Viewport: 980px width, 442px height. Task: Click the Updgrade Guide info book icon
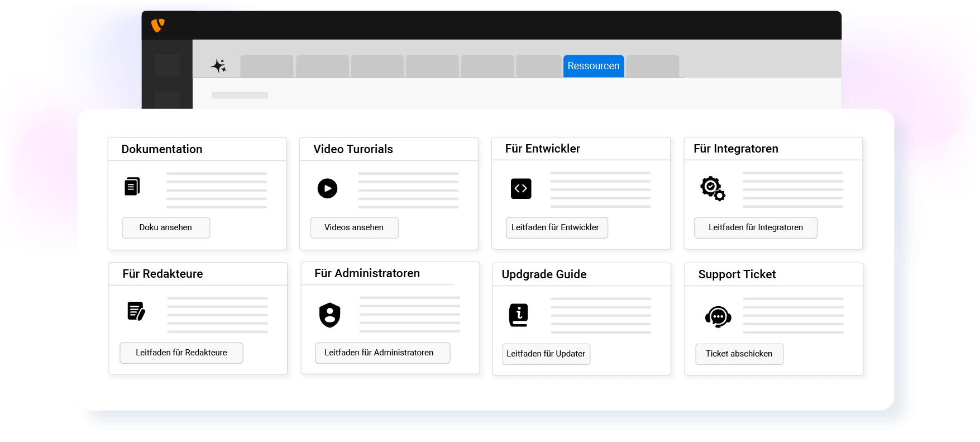point(519,315)
